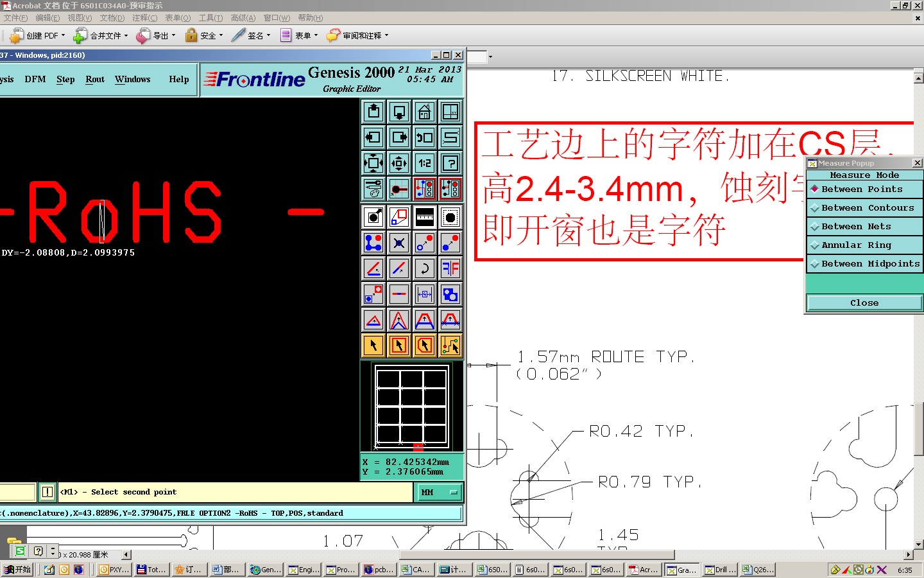Click the pan up view icon
The height and width of the screenshot is (578, 924).
(x=373, y=112)
